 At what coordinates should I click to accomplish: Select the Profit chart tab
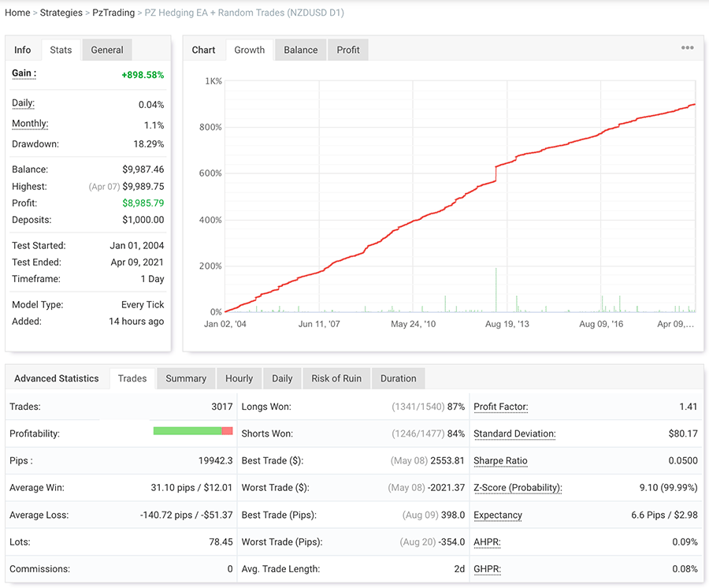[x=347, y=50]
